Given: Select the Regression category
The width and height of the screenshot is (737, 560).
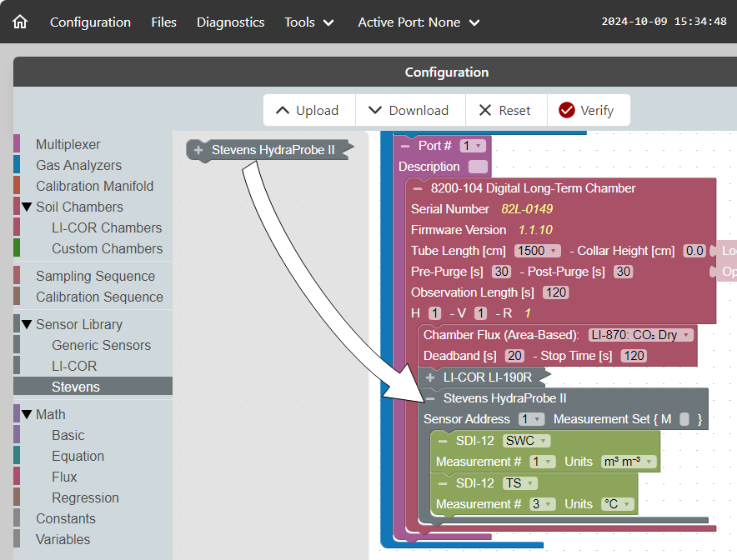Looking at the screenshot, I should click(x=93, y=497).
